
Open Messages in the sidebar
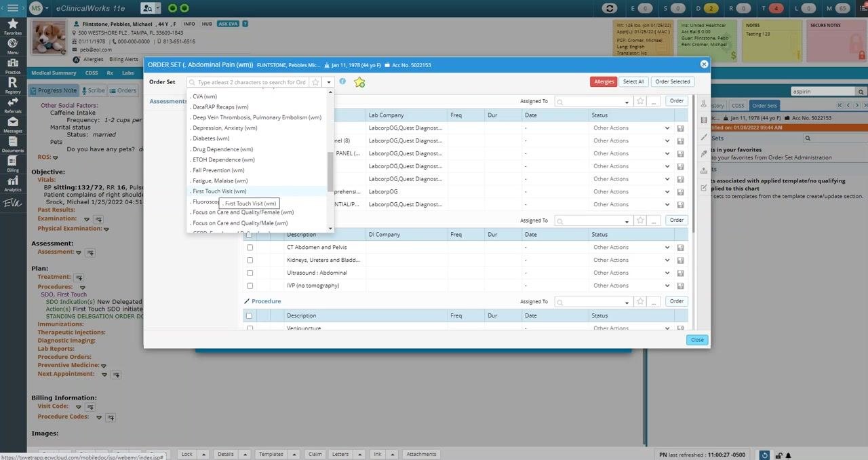click(x=12, y=125)
